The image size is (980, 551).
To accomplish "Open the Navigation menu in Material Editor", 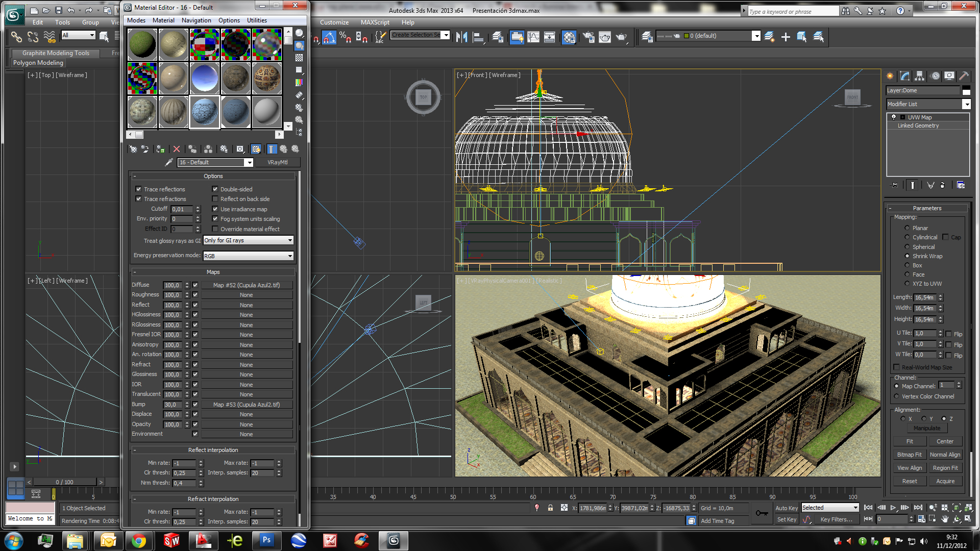I will (x=196, y=20).
